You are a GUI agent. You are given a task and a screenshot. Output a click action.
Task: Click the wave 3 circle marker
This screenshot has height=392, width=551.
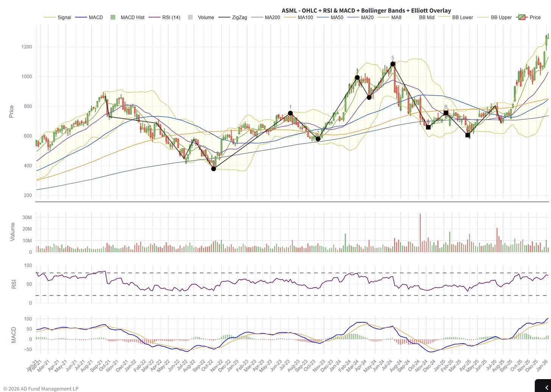[357, 78]
